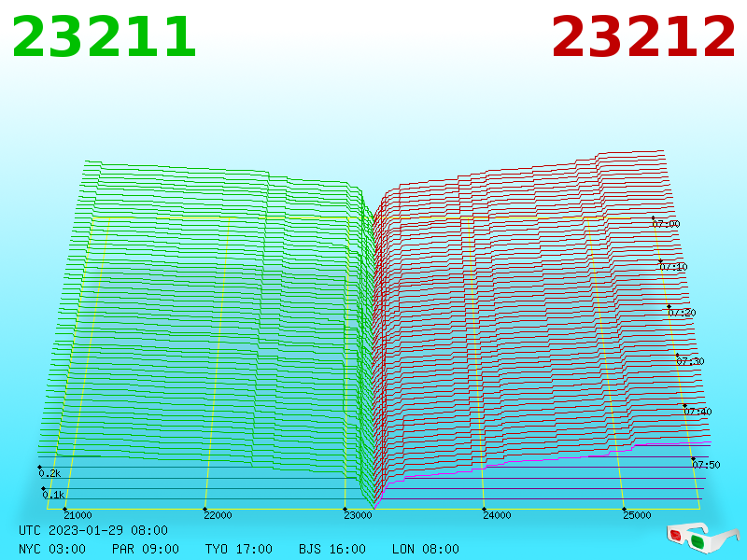
Task: Click the 07:20 time axis marker
Action: point(682,313)
